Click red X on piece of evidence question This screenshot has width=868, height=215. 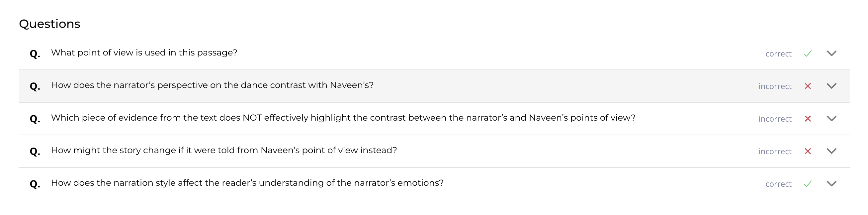point(807,119)
